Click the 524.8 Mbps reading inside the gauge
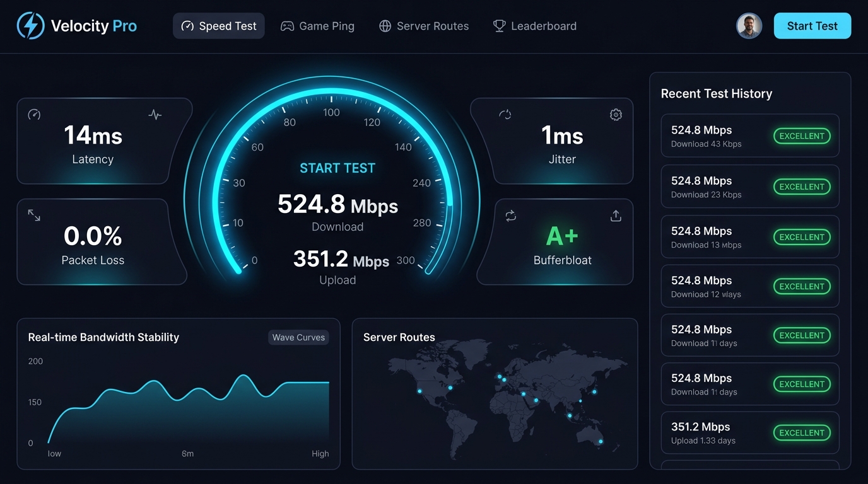 tap(337, 204)
